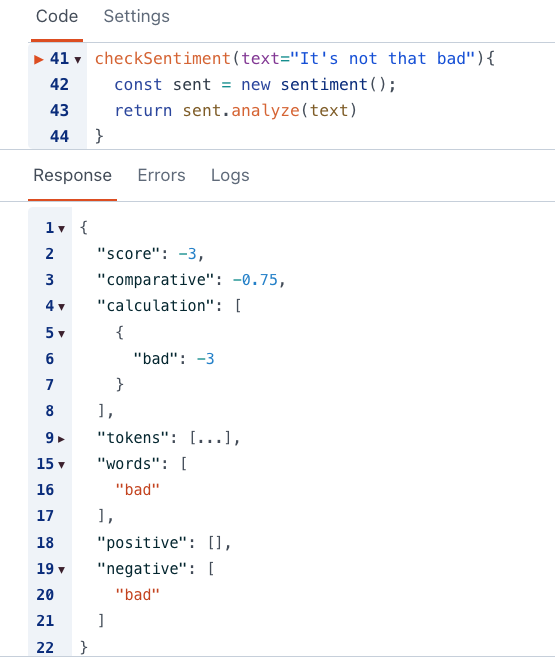This screenshot has width=555, height=658.
Task: Click the string "It's not that bad"
Action: pos(382,59)
